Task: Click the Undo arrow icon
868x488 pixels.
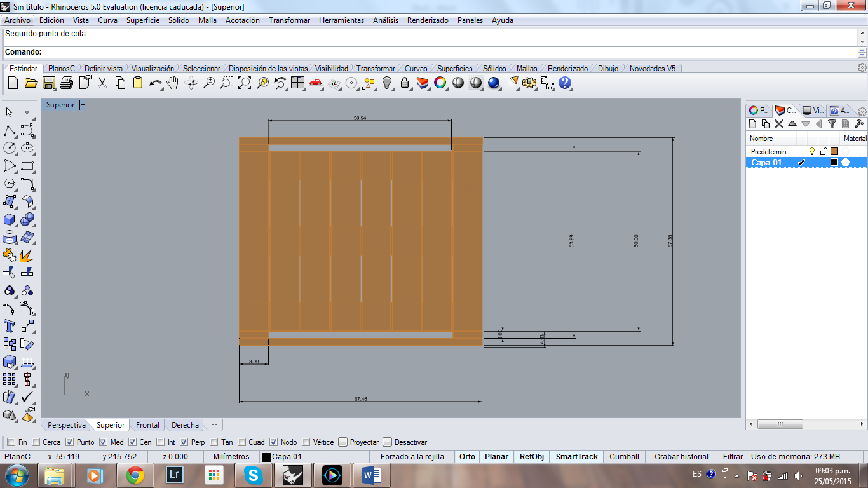Action: [155, 83]
